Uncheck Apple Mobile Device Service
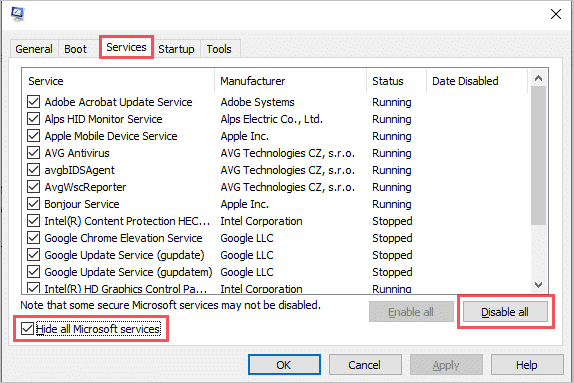Image resolution: width=574 pixels, height=383 pixels. [33, 136]
